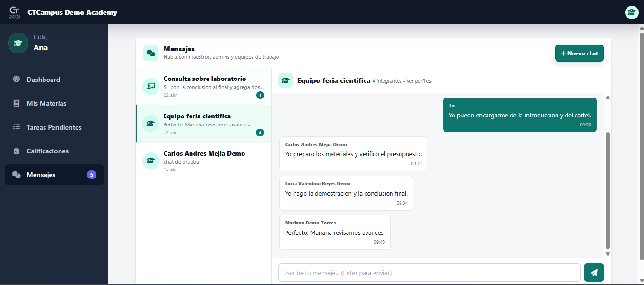Click unread badge 4 on Equipo feria cientifica
Image resolution: width=644 pixels, height=285 pixels.
[260, 133]
